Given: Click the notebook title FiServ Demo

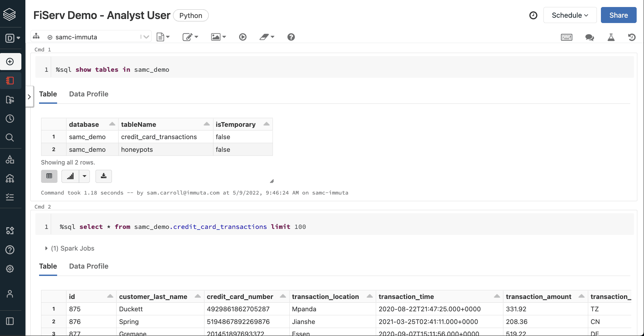Looking at the screenshot, I should click(x=102, y=15).
